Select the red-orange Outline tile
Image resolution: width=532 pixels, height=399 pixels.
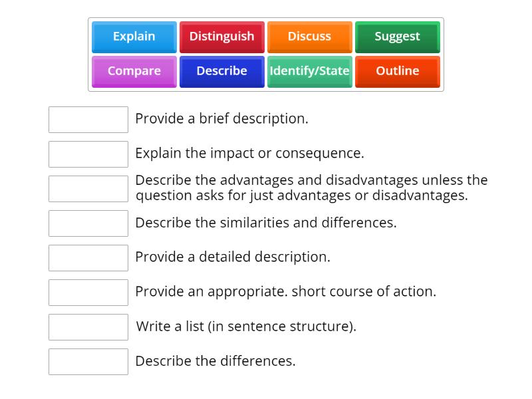pos(398,71)
